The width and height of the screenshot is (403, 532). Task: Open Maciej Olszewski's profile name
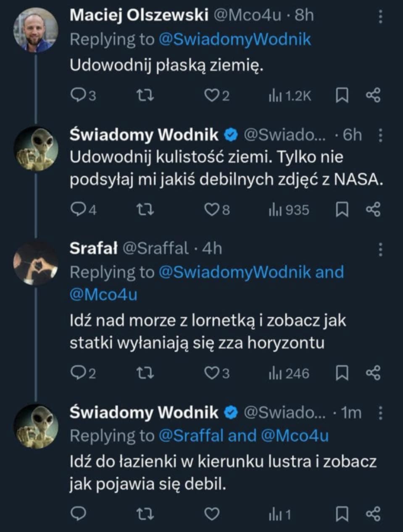tap(139, 15)
